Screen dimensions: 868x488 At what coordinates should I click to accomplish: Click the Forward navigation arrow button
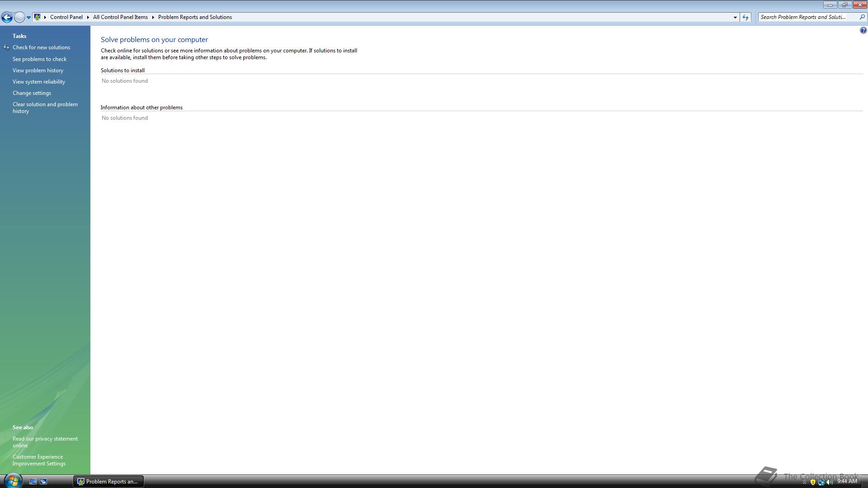point(19,17)
